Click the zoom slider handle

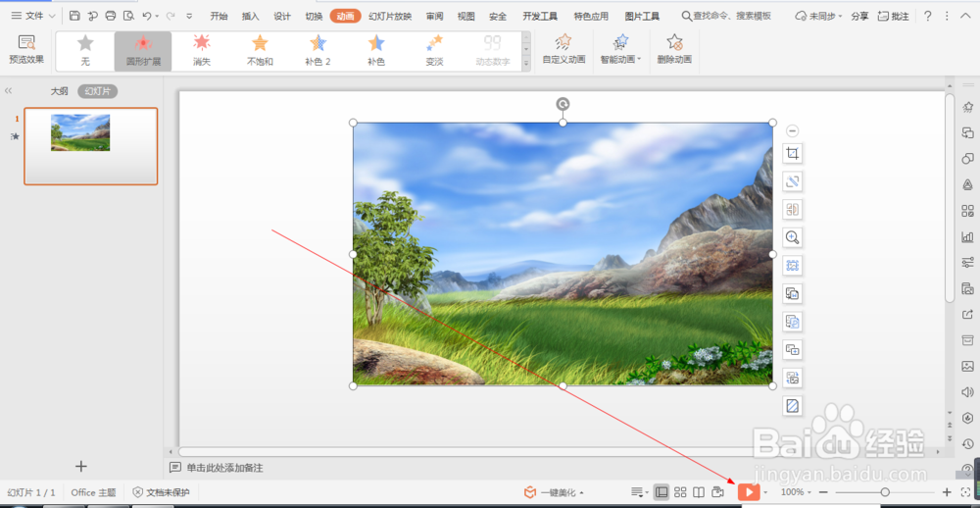tap(885, 492)
